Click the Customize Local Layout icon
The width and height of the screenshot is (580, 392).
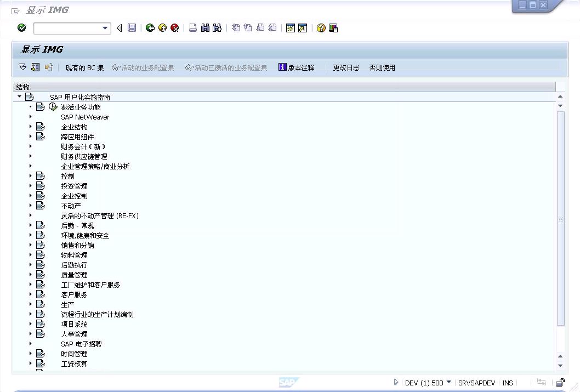coord(333,28)
